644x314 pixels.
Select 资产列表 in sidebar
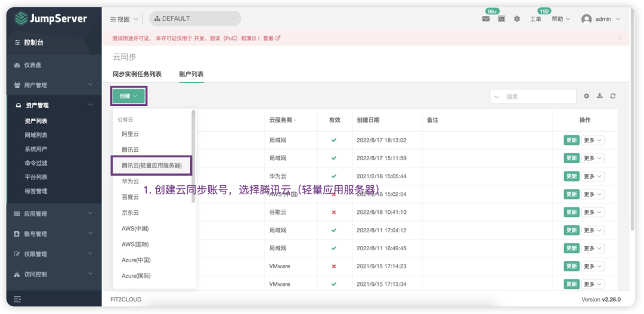pyautogui.click(x=36, y=121)
